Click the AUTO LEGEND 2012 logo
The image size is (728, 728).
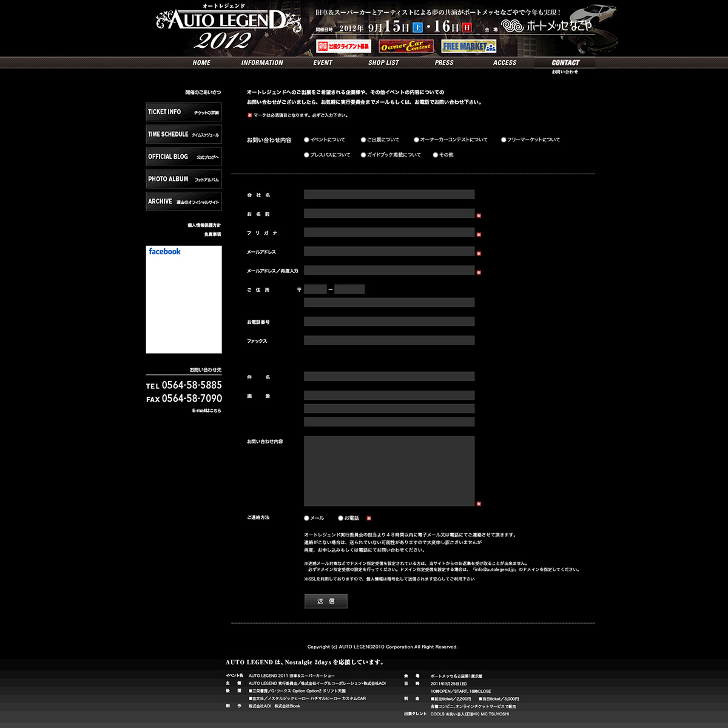pos(229,27)
